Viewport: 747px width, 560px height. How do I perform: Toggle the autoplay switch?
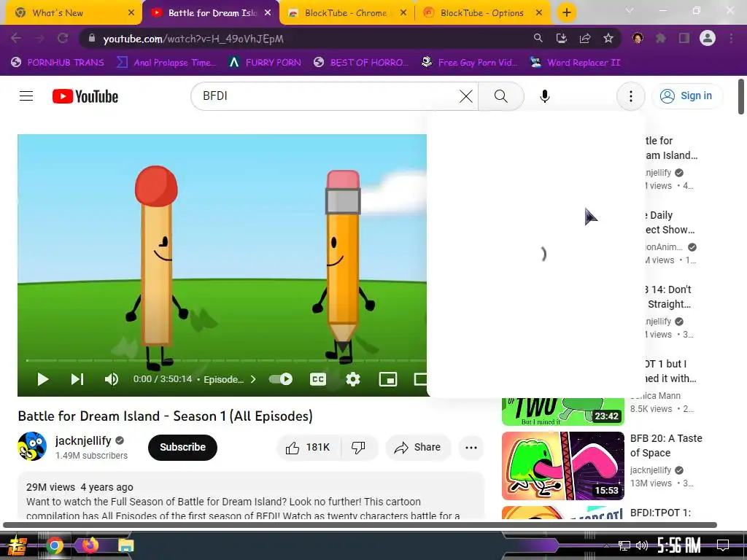(281, 379)
